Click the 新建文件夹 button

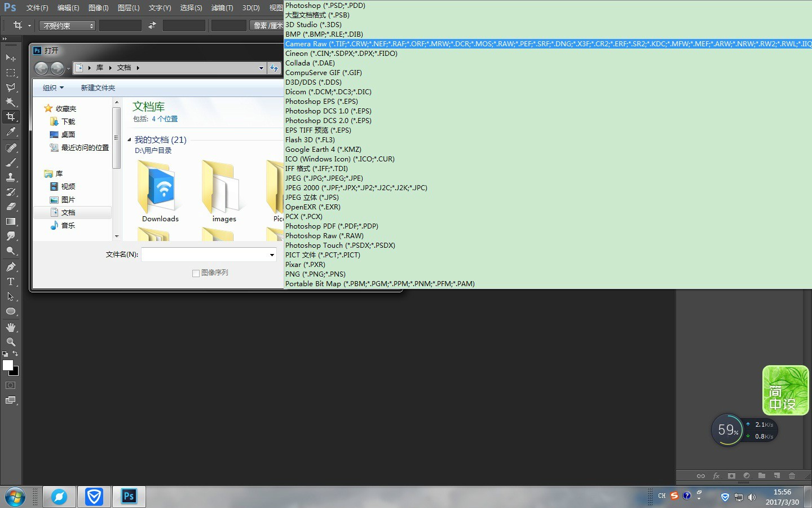(x=98, y=88)
